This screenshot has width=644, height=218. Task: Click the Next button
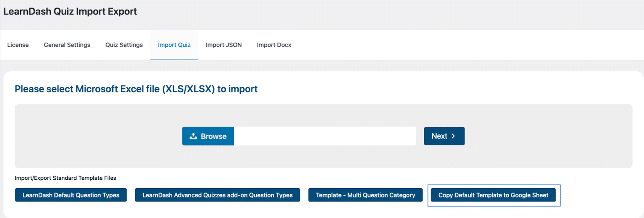point(444,136)
